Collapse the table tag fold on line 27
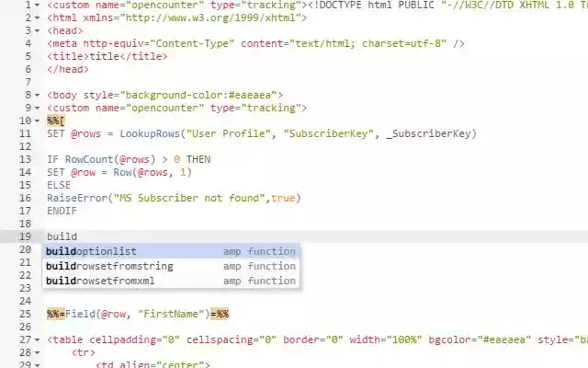588x368 pixels. pos(37,339)
